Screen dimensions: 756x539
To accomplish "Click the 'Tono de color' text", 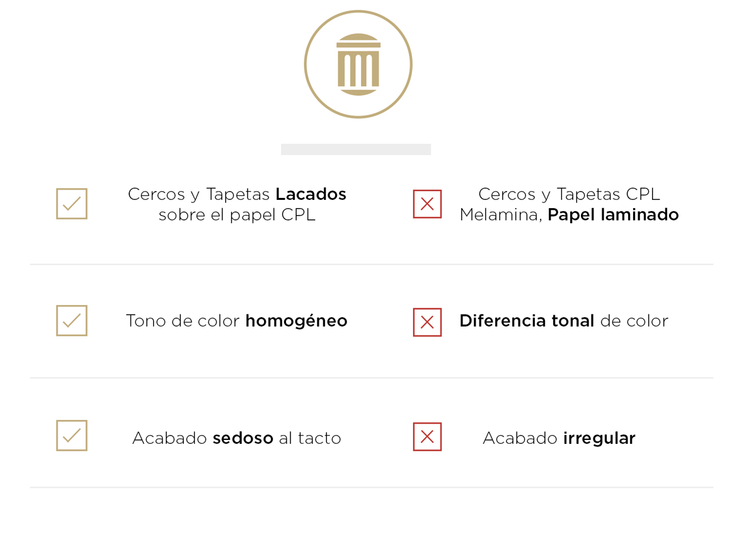I will coord(183,321).
